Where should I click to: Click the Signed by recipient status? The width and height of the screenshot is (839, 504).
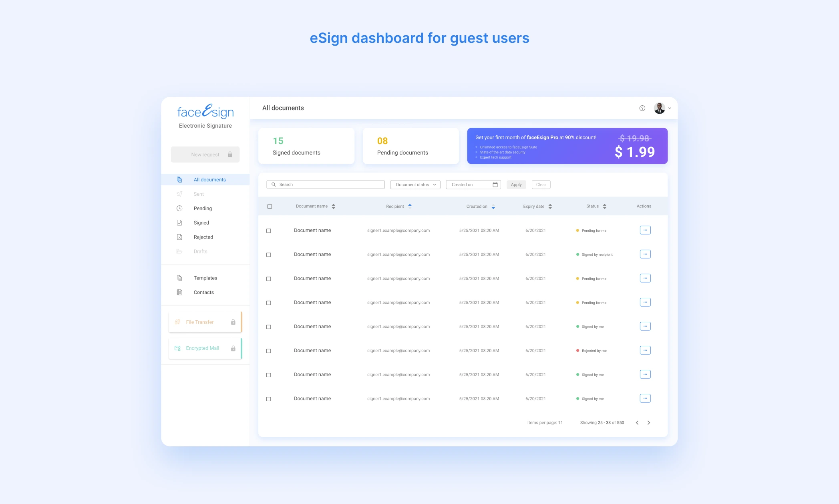pos(594,255)
